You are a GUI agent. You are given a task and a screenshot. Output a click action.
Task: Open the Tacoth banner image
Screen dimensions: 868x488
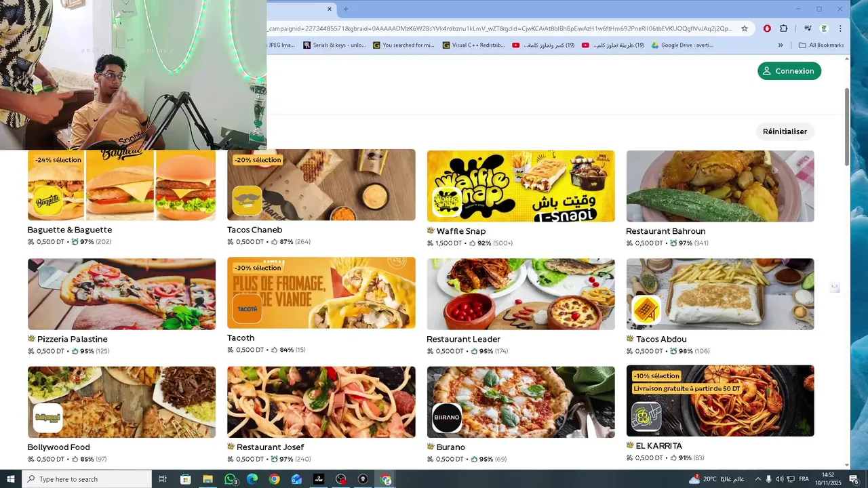tap(321, 293)
